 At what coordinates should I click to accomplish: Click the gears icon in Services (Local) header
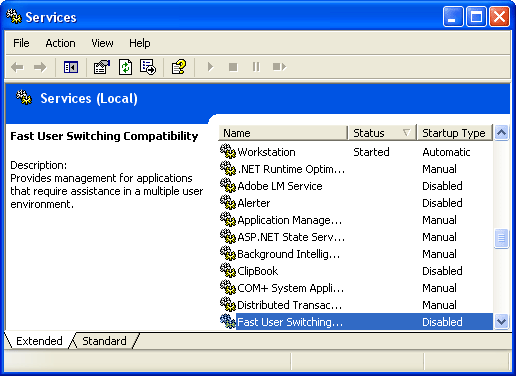point(24,97)
